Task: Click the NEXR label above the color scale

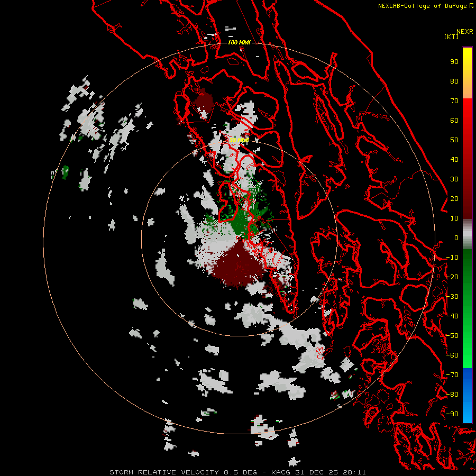Action: [464, 32]
